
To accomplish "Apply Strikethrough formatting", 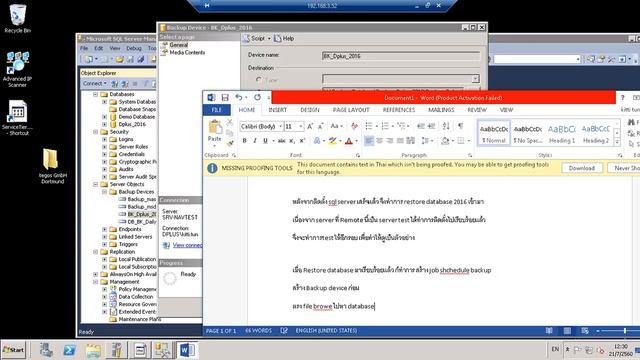I will coord(282,141).
